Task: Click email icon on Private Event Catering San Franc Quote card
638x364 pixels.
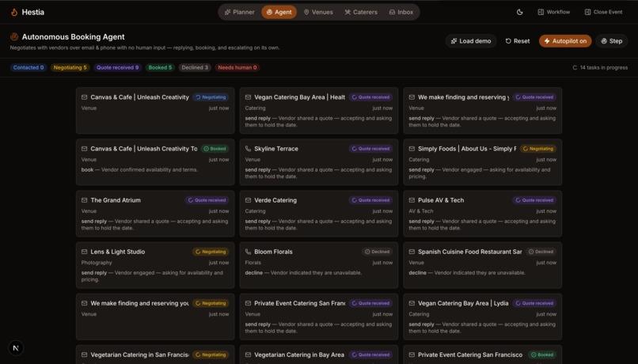Action: pos(248,303)
